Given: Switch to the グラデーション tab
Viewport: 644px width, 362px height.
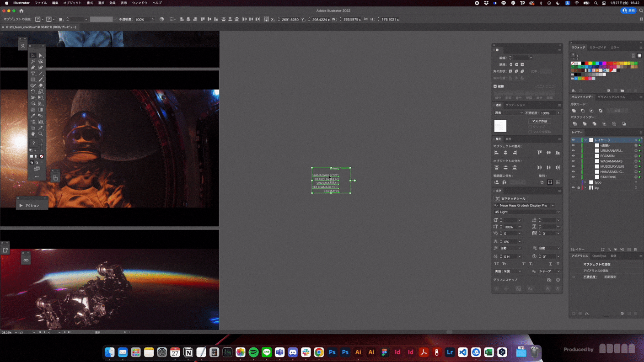Looking at the screenshot, I should click(x=515, y=105).
